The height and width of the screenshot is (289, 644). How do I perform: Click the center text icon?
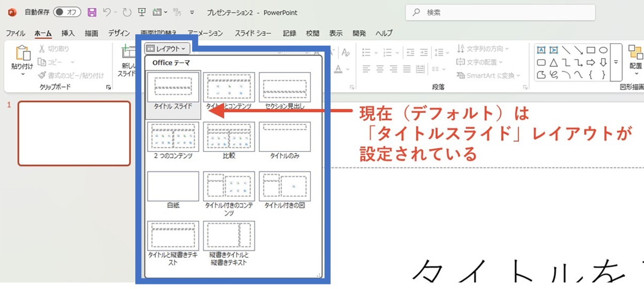click(x=380, y=68)
